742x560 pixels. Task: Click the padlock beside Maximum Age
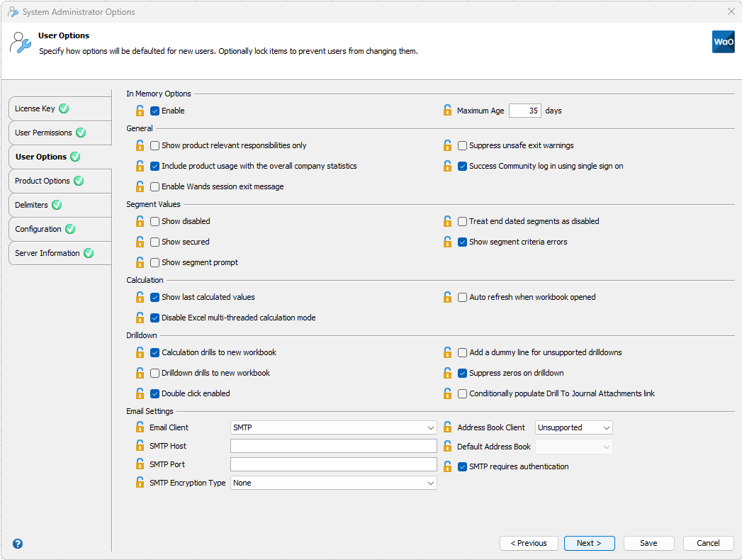447,111
